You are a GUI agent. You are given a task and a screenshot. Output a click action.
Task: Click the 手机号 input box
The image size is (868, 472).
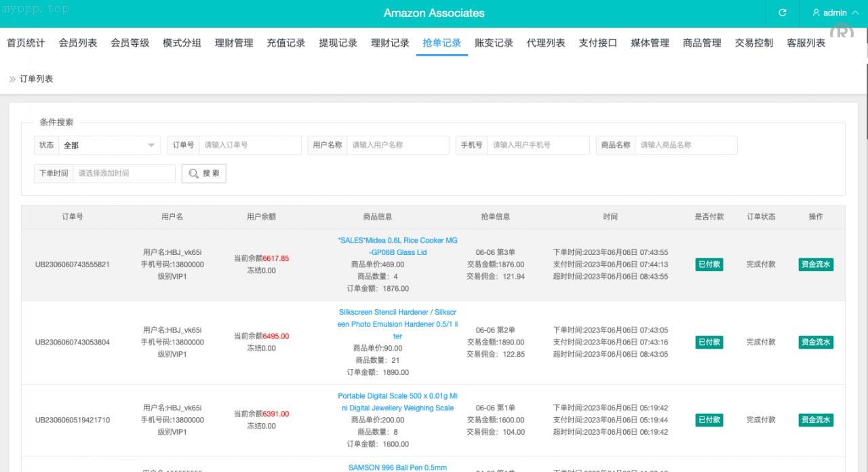tap(538, 145)
